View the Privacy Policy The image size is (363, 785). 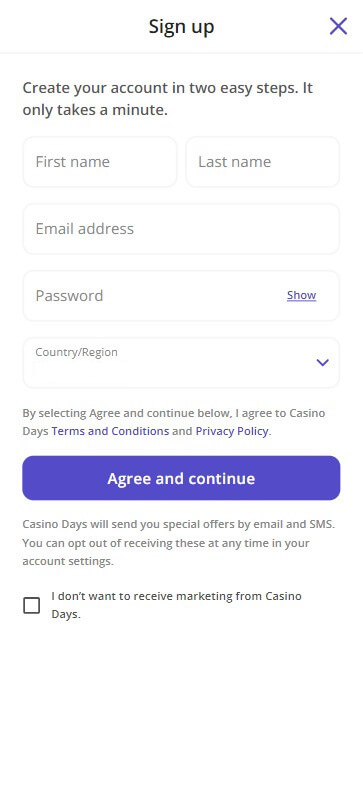(x=232, y=431)
